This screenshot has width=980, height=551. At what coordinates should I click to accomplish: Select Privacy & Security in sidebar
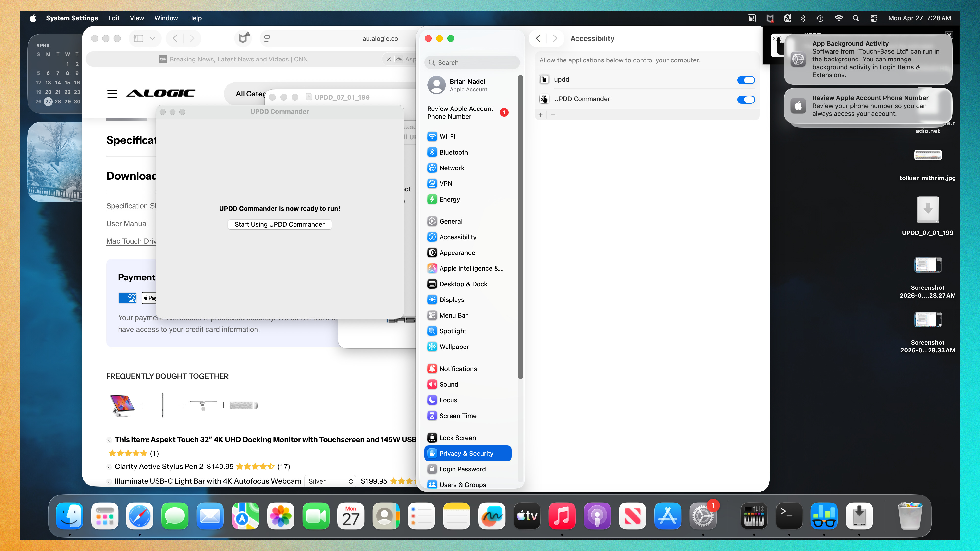coord(467,453)
